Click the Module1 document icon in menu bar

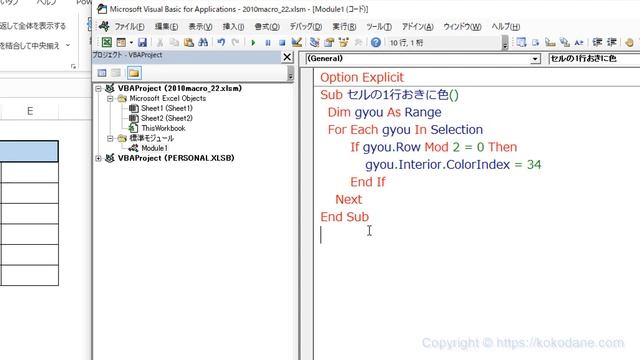click(x=104, y=27)
